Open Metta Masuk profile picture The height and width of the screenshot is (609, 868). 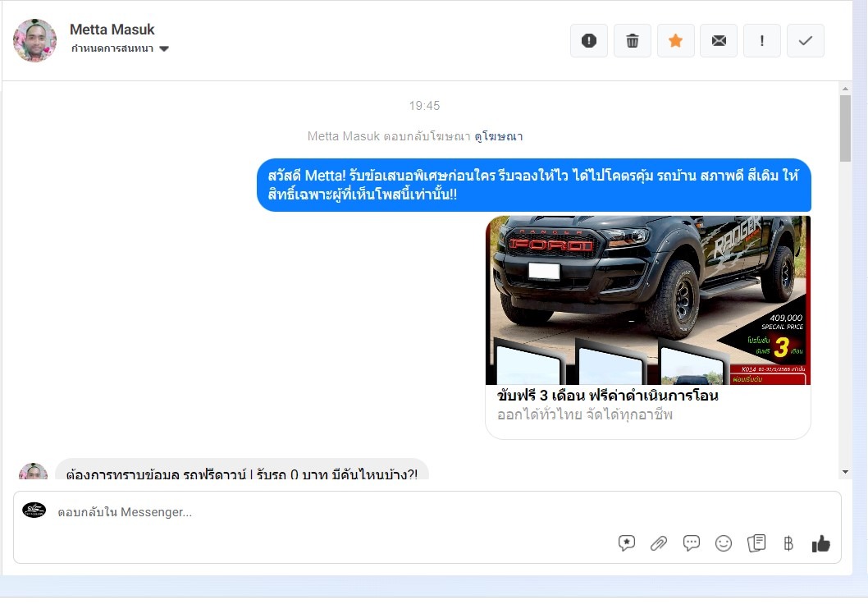(35, 40)
